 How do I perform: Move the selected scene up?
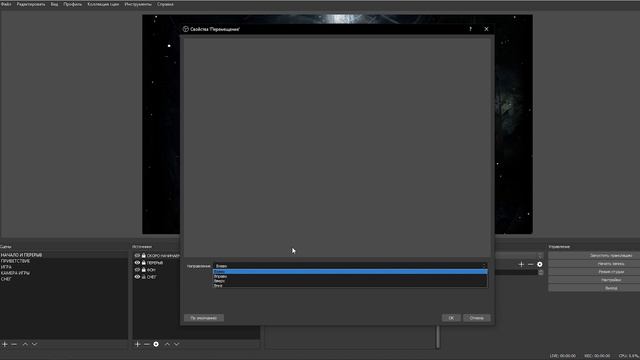coord(25,344)
